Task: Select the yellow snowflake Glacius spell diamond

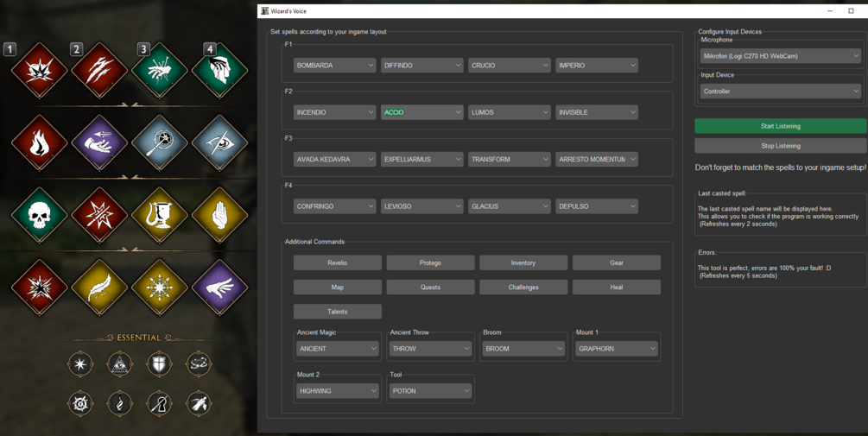Action: [x=160, y=288]
